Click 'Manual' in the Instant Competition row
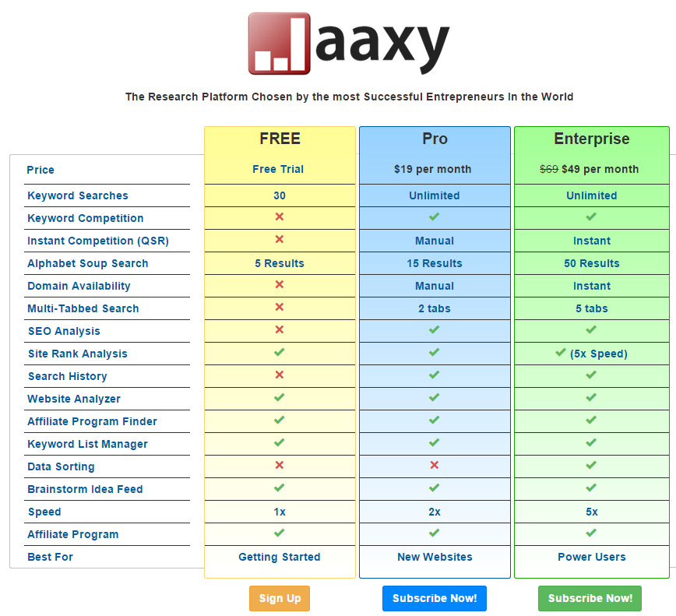Screen dimensions: 676x616 (x=434, y=241)
